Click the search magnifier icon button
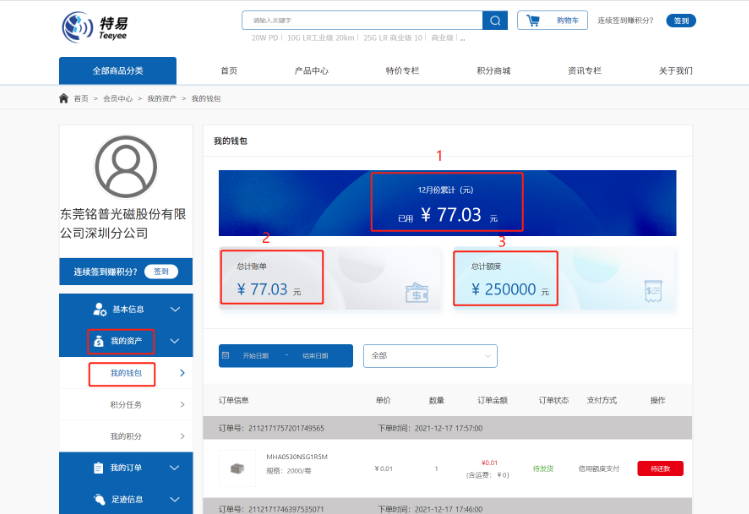 click(x=495, y=21)
